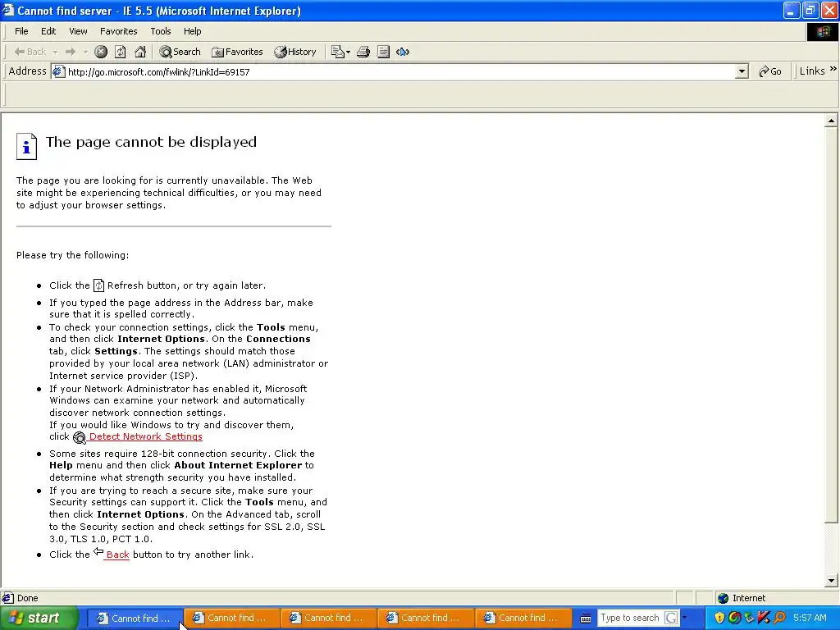This screenshot has height=630, width=840.
Task: Go to the Home page icon
Action: tap(140, 52)
